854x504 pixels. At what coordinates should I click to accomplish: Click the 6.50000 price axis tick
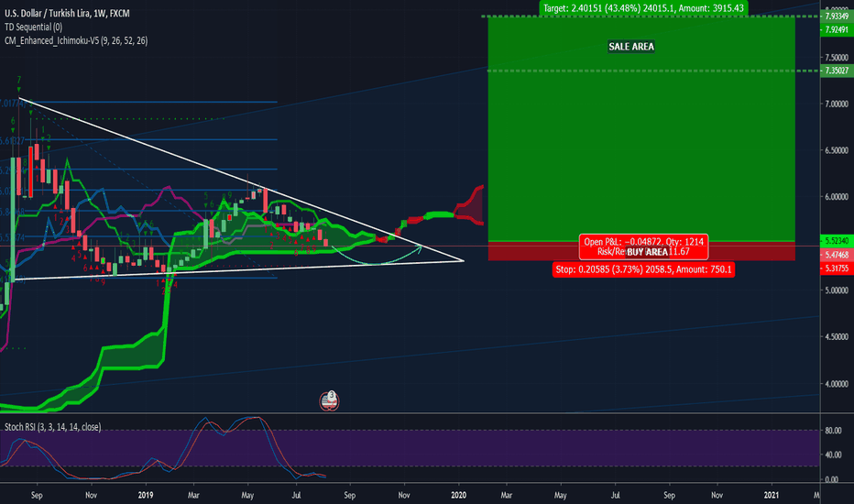[837, 150]
